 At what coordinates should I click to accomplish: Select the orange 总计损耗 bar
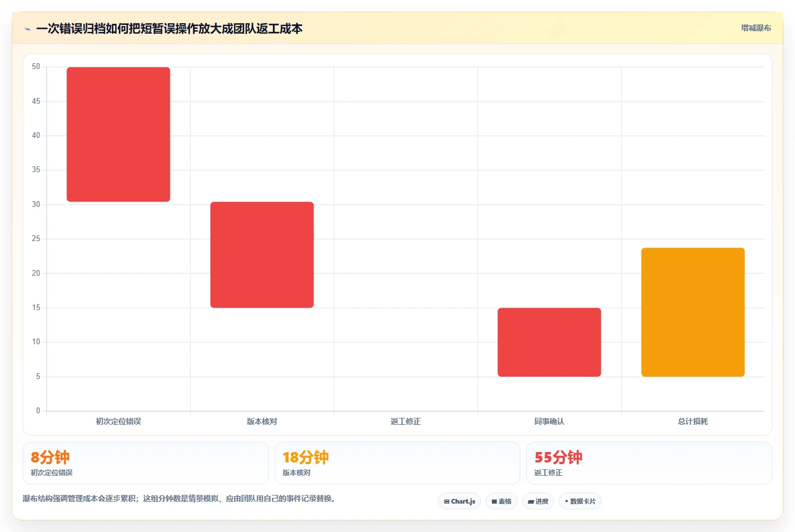[x=693, y=312]
